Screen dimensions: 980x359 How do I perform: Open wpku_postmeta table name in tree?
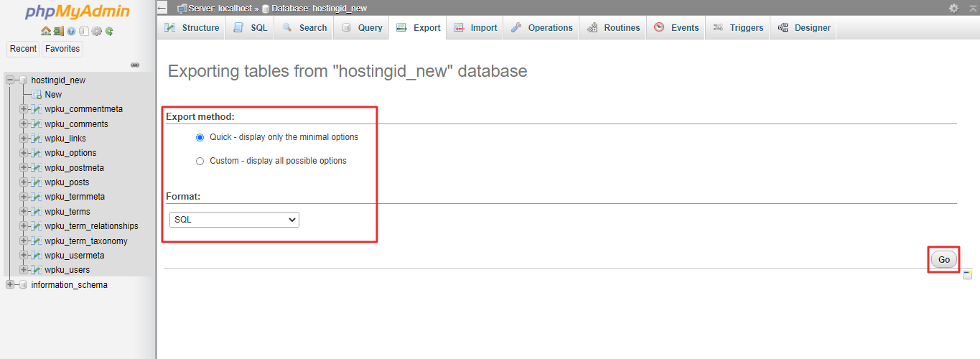pyautogui.click(x=74, y=168)
